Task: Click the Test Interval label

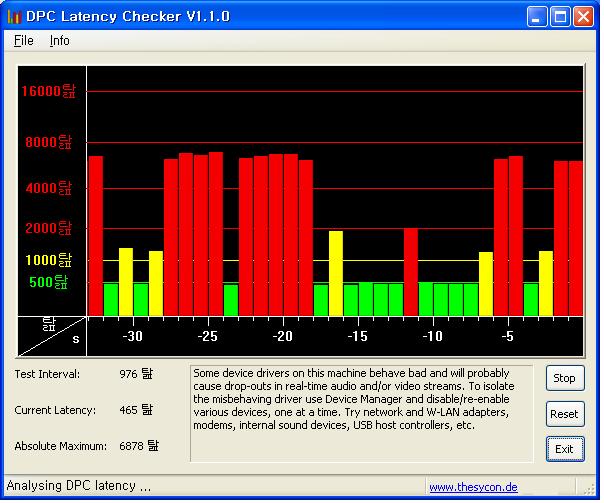Action: click(47, 374)
